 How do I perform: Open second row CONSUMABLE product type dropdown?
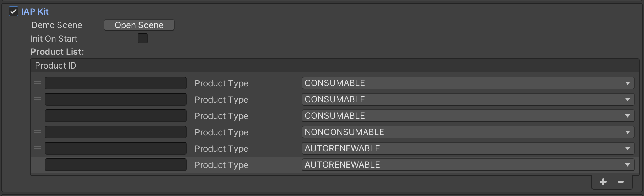pyautogui.click(x=468, y=99)
